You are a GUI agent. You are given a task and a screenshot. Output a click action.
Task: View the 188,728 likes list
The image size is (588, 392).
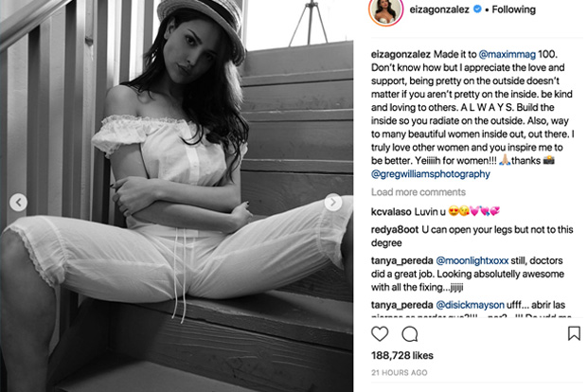[x=402, y=356]
